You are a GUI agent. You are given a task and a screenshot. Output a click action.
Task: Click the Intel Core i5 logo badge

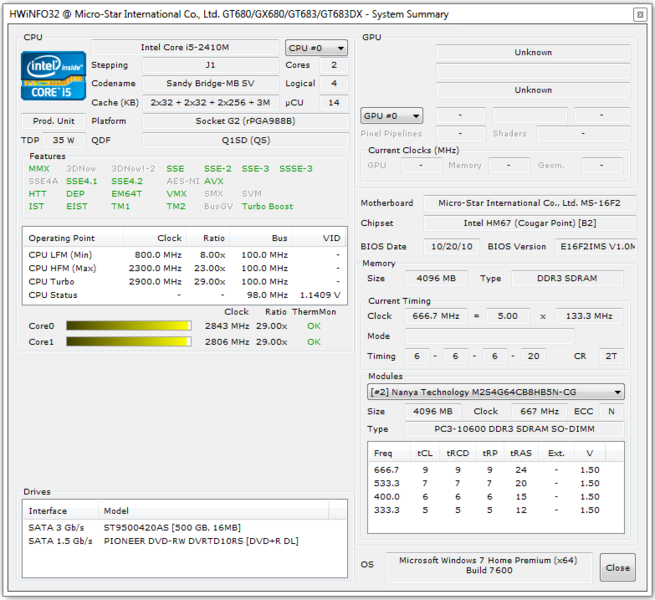[x=53, y=76]
